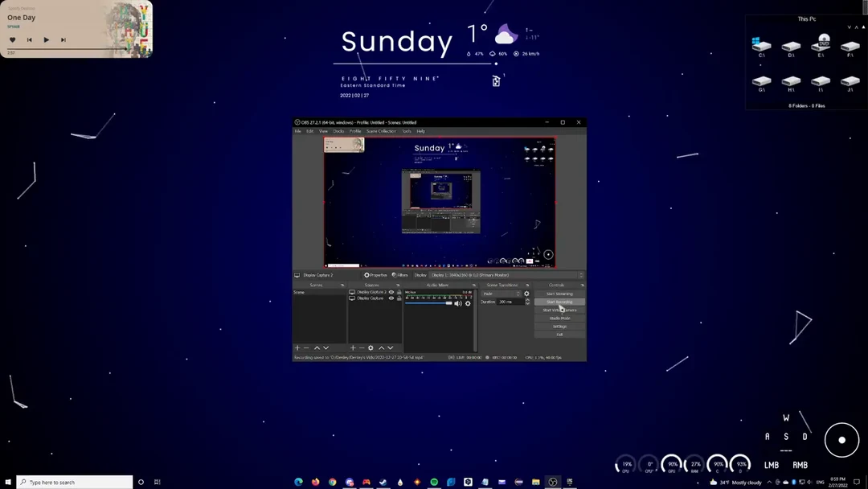Open the Docks menu
The image size is (868, 489).
[338, 131]
